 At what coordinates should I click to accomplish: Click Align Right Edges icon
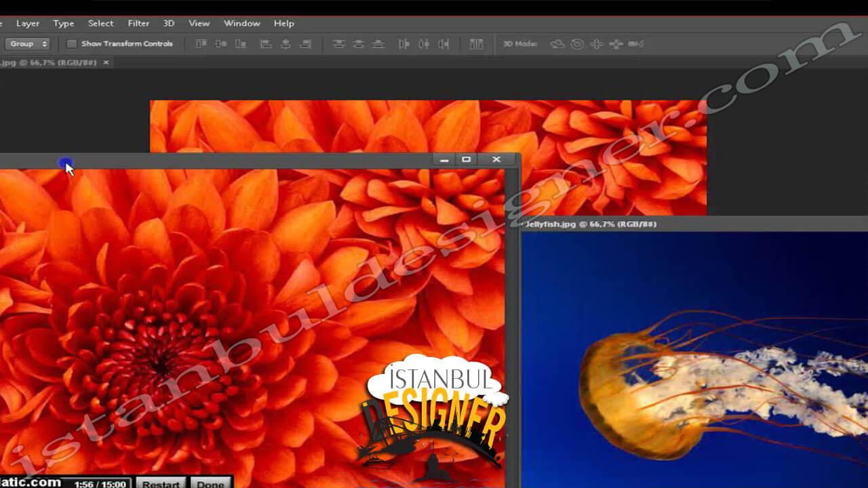(305, 44)
